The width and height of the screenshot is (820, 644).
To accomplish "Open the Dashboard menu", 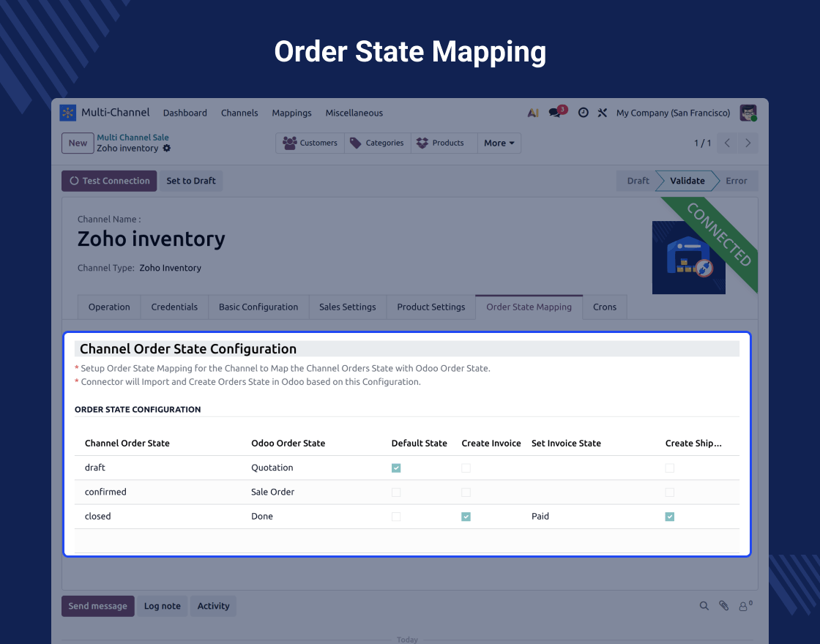I will [185, 113].
